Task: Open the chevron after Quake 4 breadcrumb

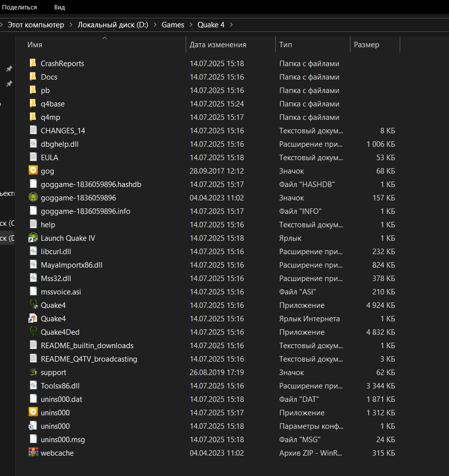Action: [231, 24]
